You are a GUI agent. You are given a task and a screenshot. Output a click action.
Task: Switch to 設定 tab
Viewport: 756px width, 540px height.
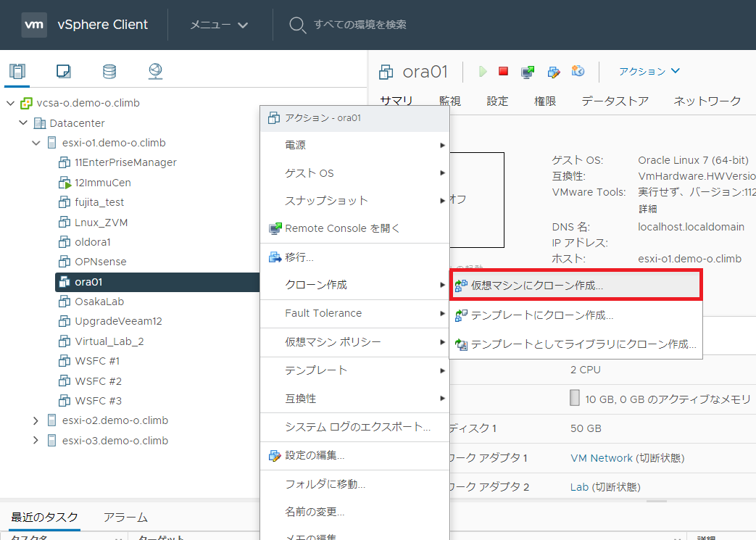[497, 101]
